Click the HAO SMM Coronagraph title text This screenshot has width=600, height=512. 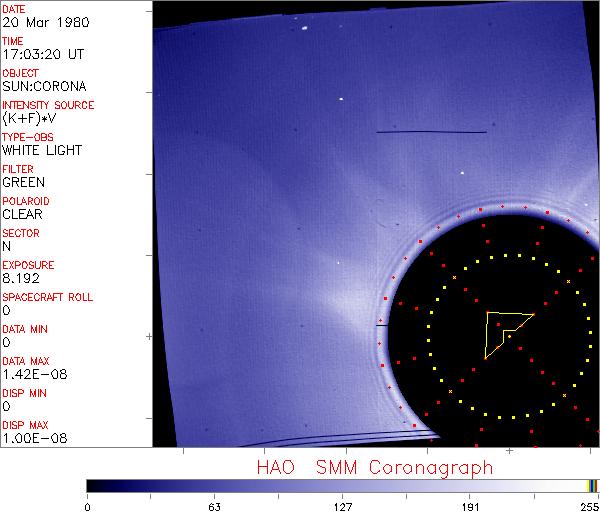pyautogui.click(x=375, y=467)
